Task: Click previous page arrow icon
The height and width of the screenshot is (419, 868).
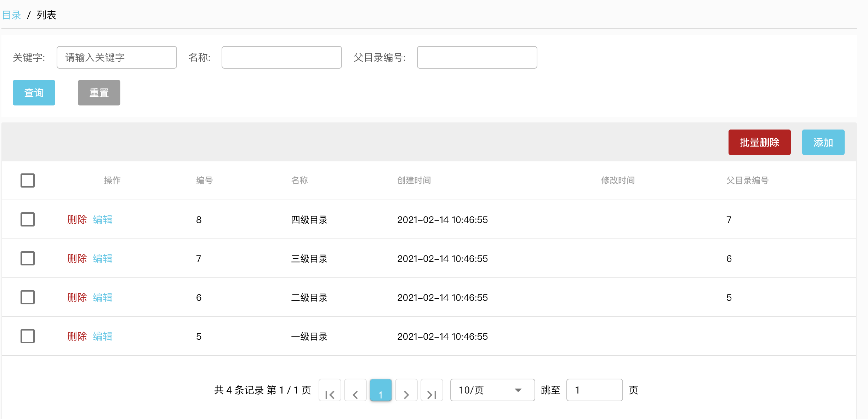Action: [x=355, y=390]
